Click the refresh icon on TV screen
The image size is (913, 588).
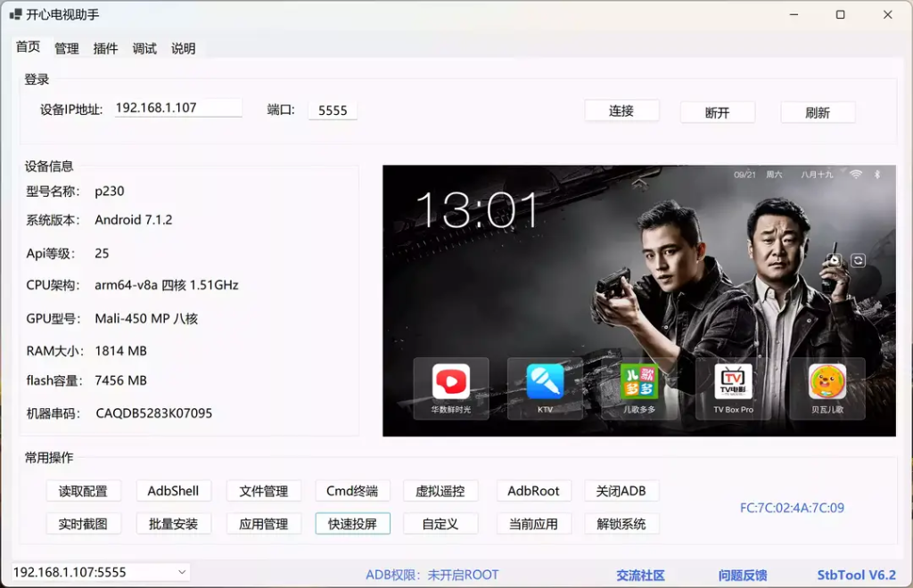(x=858, y=260)
